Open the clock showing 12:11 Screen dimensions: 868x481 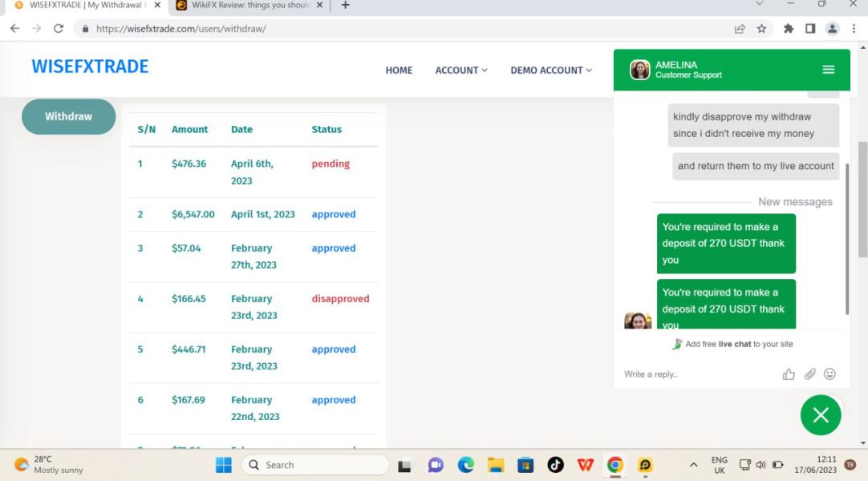tap(815, 465)
